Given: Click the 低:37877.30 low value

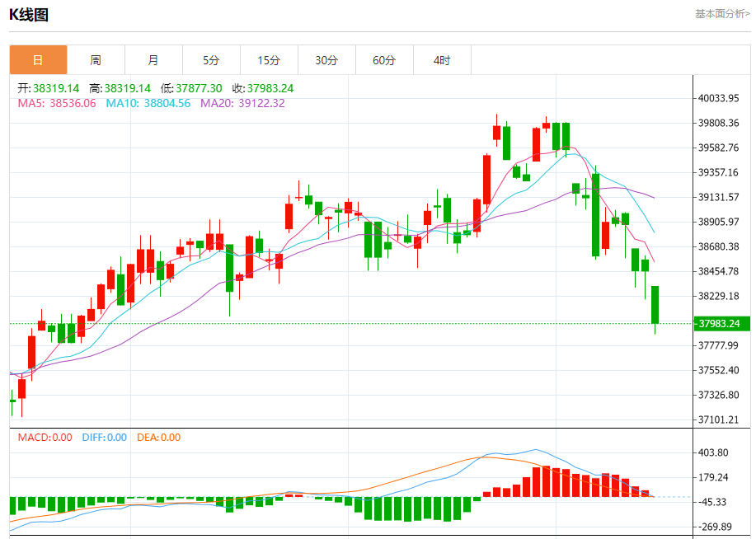Looking at the screenshot, I should 191,88.
